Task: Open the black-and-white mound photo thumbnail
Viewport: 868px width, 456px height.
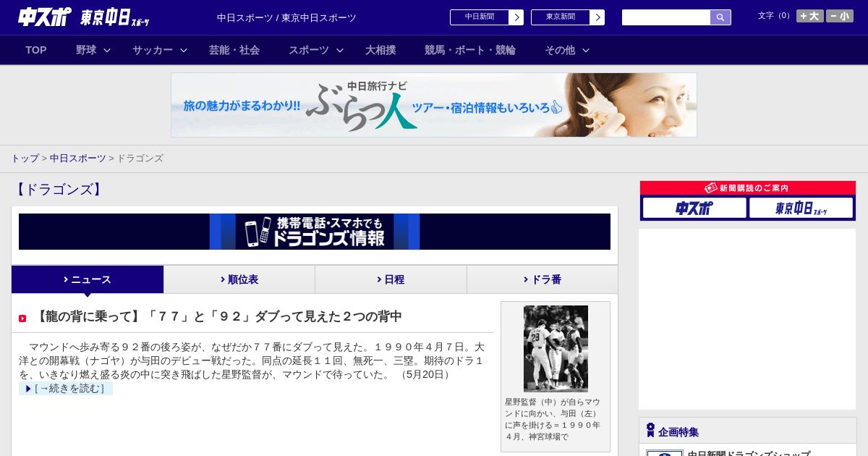Action: click(x=556, y=349)
